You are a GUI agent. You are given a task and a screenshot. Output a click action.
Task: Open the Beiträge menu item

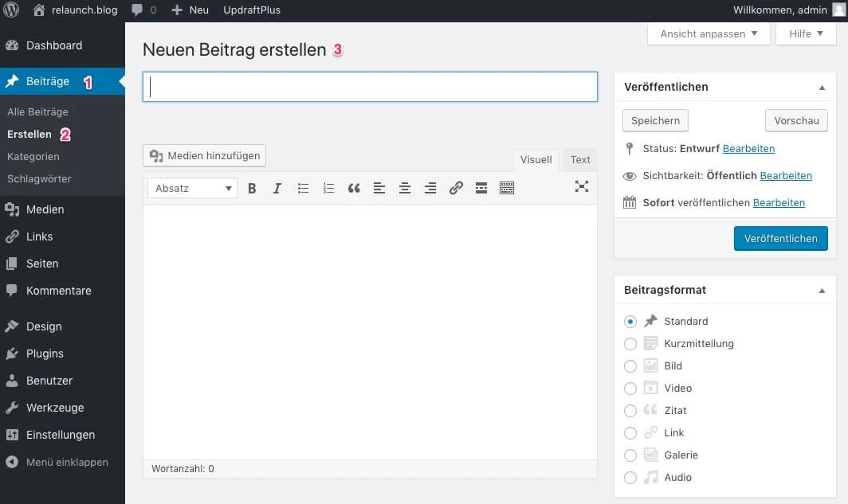[x=62, y=81]
